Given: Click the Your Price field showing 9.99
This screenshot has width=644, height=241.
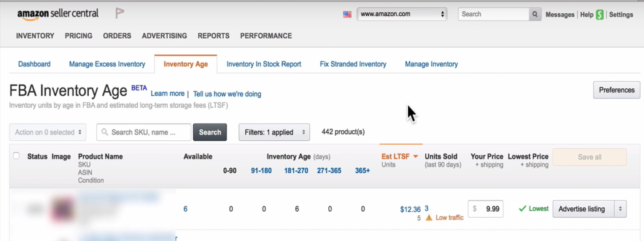Looking at the screenshot, I should click(x=485, y=209).
